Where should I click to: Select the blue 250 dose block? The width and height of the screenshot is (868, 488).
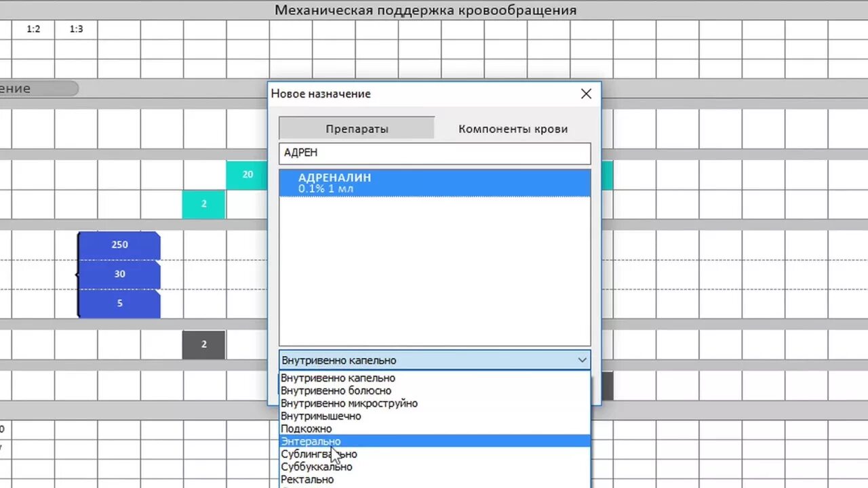pyautogui.click(x=119, y=244)
